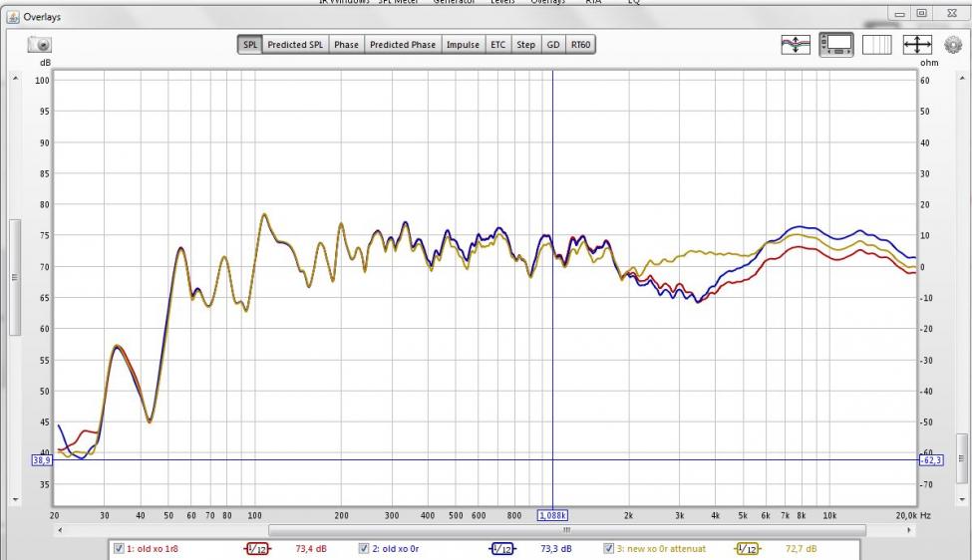Screen dimensions: 972x560
Task: Switch to the Step tab
Action: point(525,45)
